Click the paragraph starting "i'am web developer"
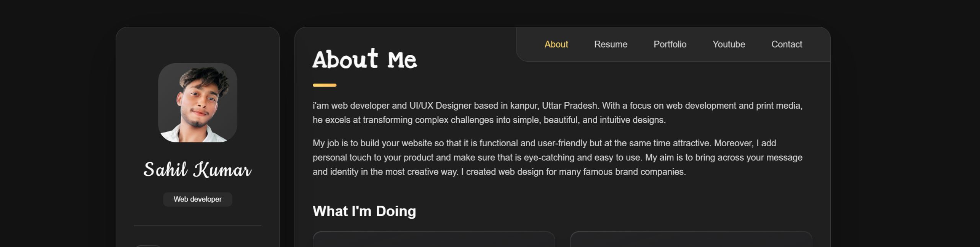 click(x=557, y=113)
